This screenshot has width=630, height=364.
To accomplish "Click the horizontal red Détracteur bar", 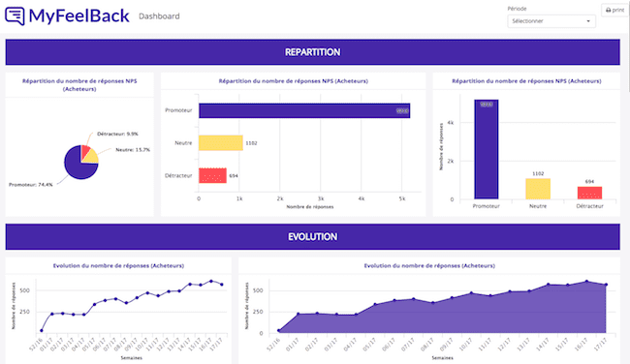I will click(x=212, y=175).
